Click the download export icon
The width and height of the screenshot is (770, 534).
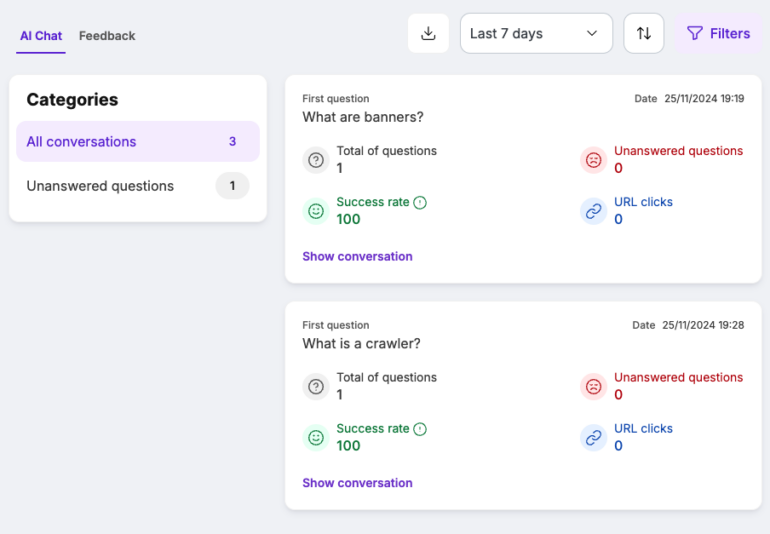[x=428, y=33]
